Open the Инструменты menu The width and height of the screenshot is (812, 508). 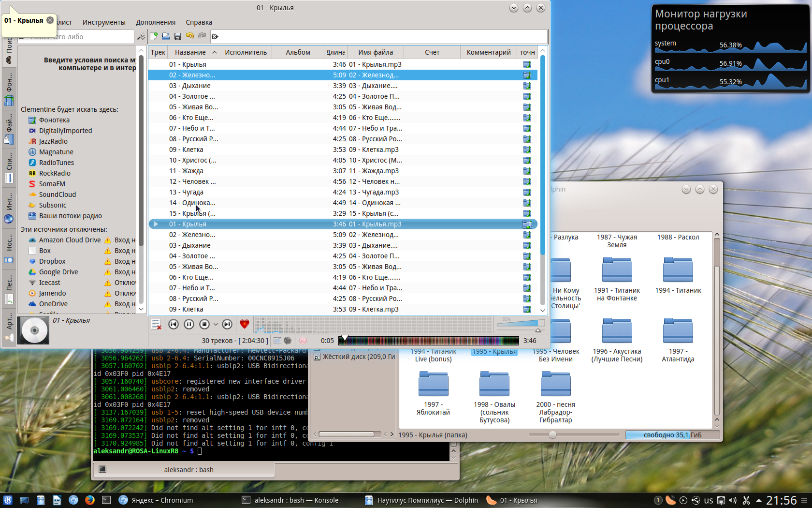pyautogui.click(x=104, y=22)
